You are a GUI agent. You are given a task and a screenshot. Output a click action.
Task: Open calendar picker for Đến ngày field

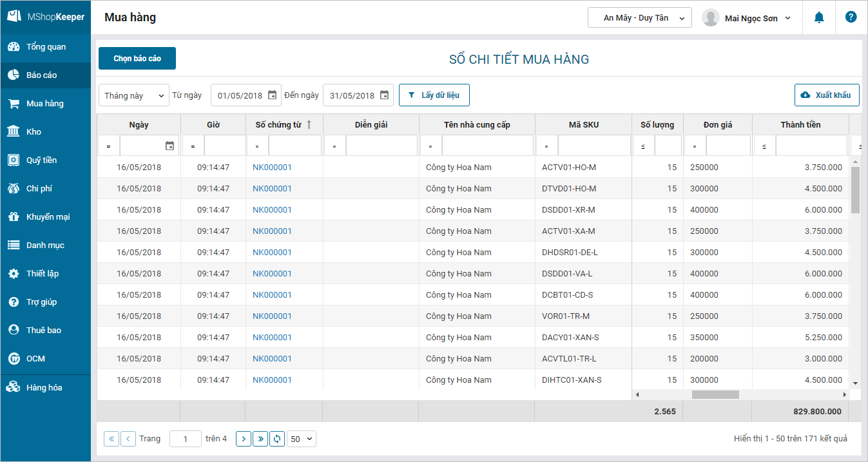tap(384, 95)
